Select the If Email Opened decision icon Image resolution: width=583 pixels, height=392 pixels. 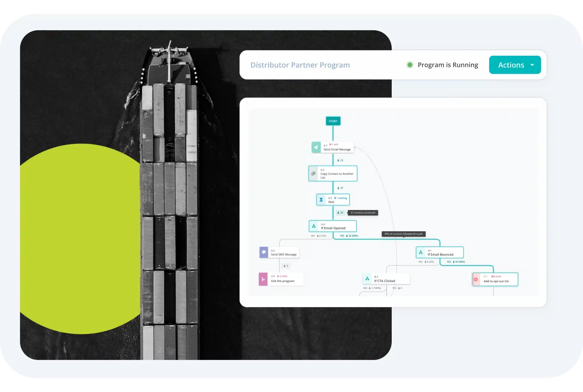(314, 226)
